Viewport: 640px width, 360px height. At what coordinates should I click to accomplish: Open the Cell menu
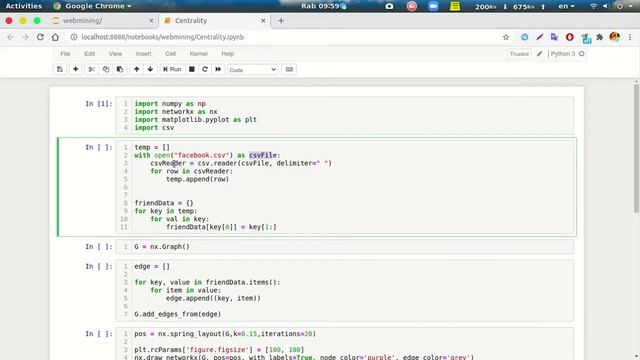coord(170,54)
